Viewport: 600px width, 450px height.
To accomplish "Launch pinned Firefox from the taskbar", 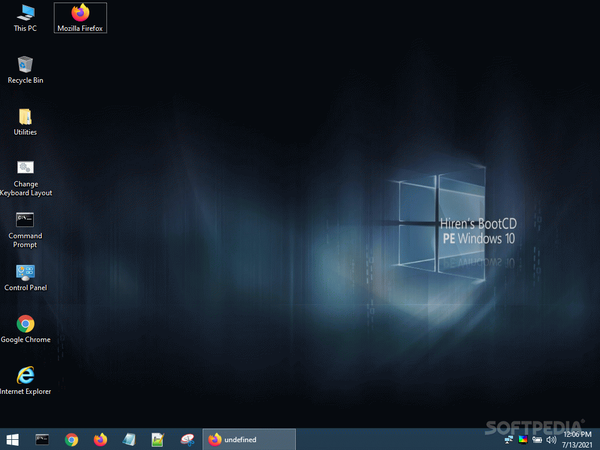I will (100, 440).
